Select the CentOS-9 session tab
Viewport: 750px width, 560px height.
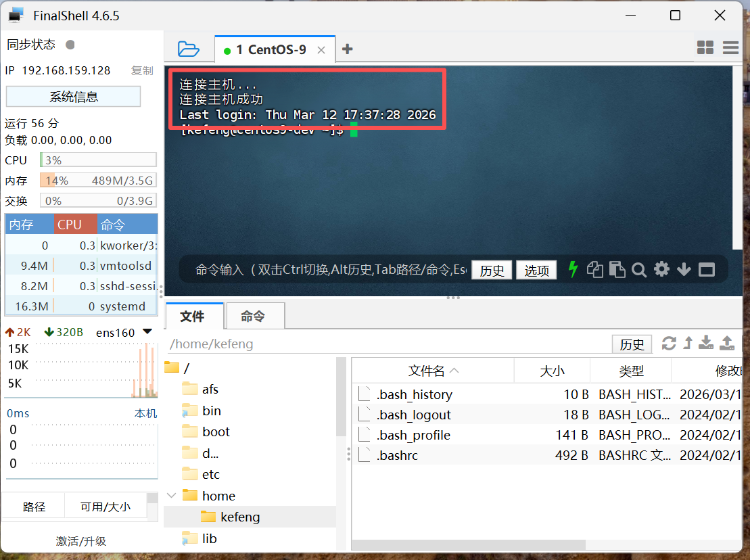(x=275, y=49)
